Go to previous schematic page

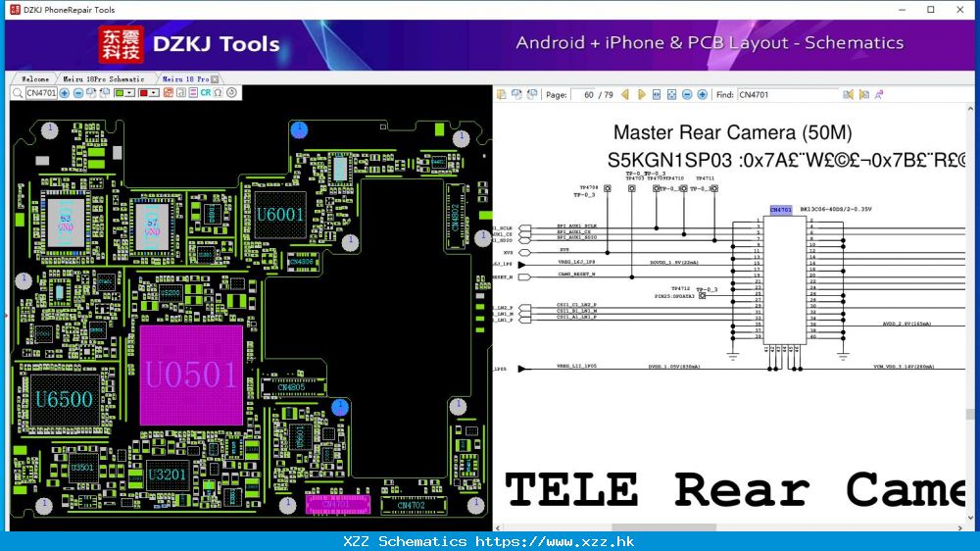point(625,94)
